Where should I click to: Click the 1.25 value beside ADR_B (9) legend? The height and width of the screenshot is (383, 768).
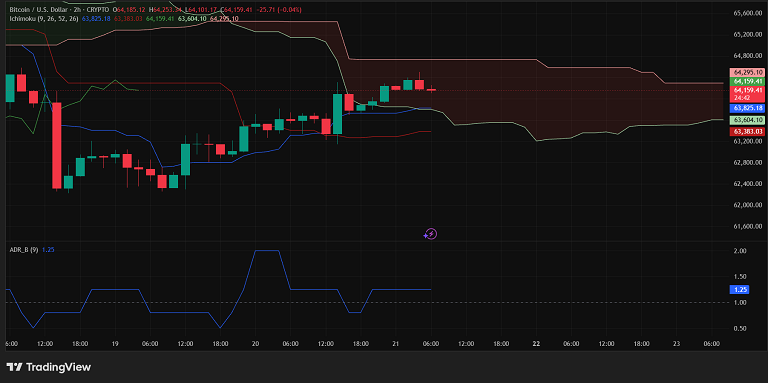pos(48,250)
